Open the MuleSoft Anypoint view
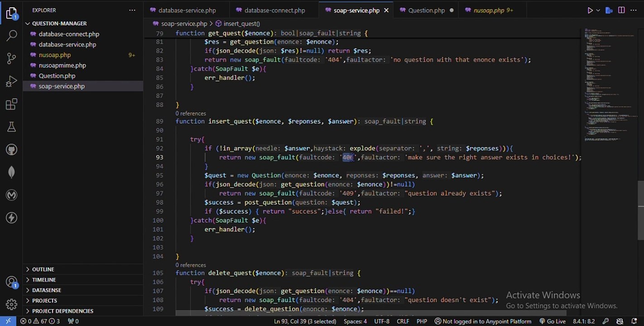Image resolution: width=644 pixels, height=326 pixels. pos(11,195)
